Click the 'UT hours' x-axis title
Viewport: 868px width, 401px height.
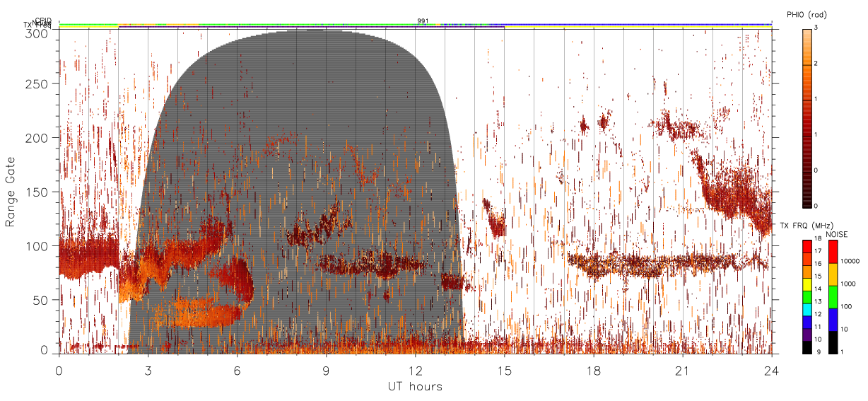tap(414, 386)
